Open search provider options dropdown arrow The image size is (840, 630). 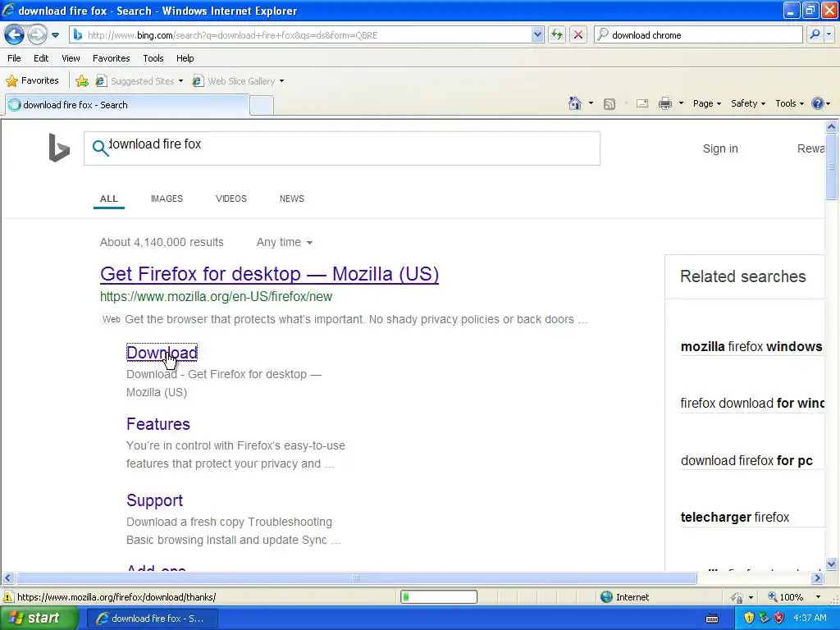(829, 34)
